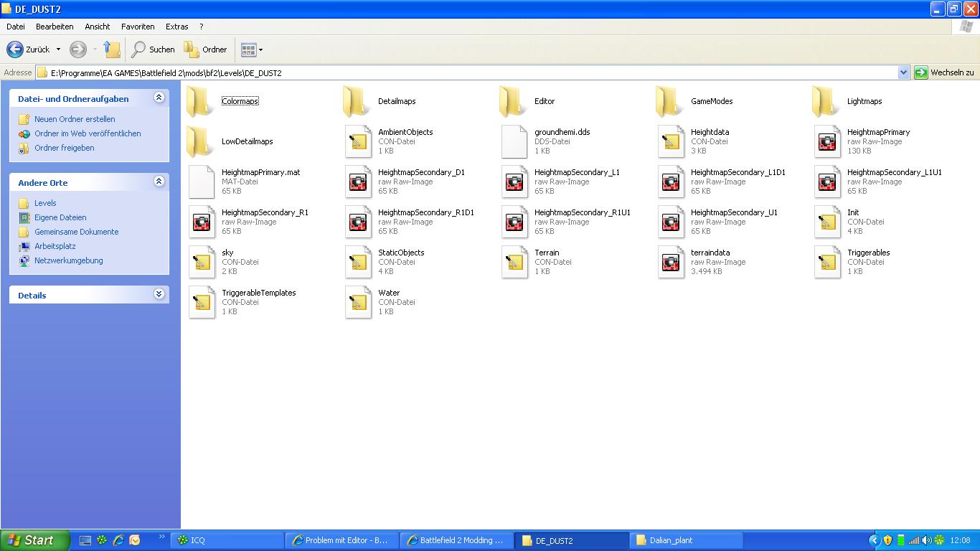Viewport: 980px width, 551px height.
Task: Select the Detailmaps folder icon
Action: [357, 101]
